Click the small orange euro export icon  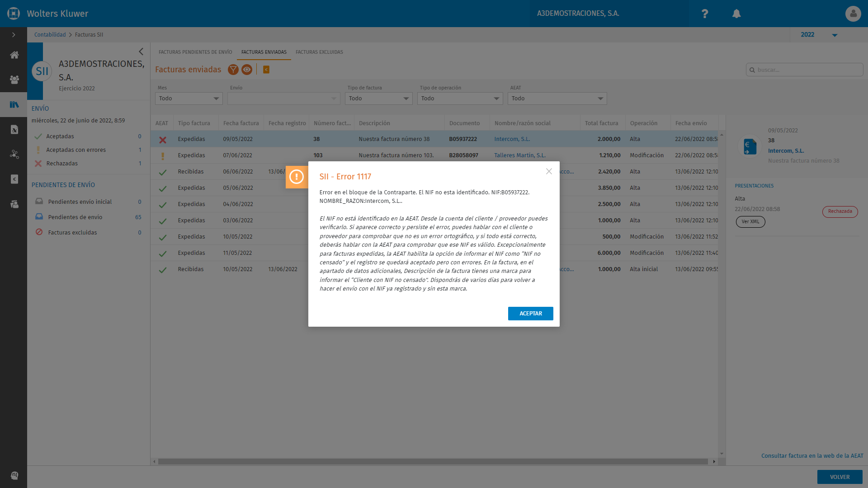(x=266, y=70)
